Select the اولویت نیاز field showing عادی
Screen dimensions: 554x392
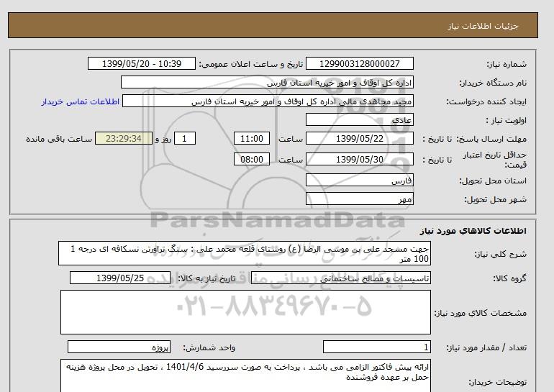pyautogui.click(x=359, y=119)
